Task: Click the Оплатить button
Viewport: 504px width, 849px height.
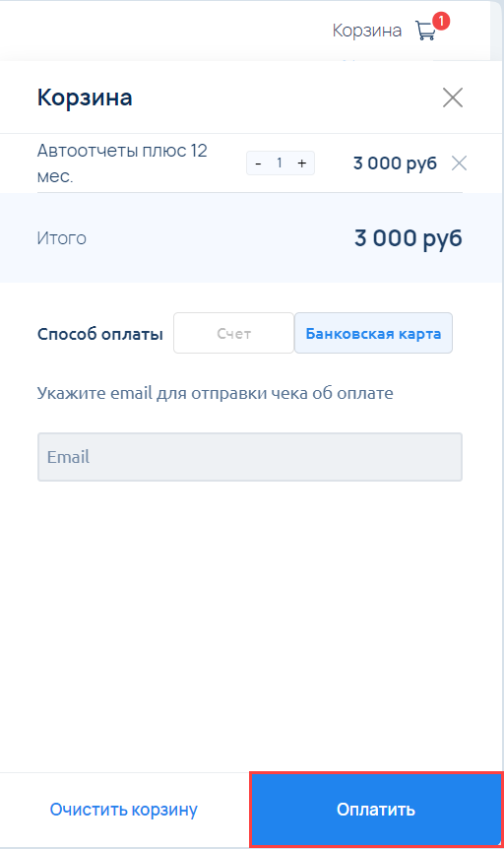Action: tap(376, 810)
